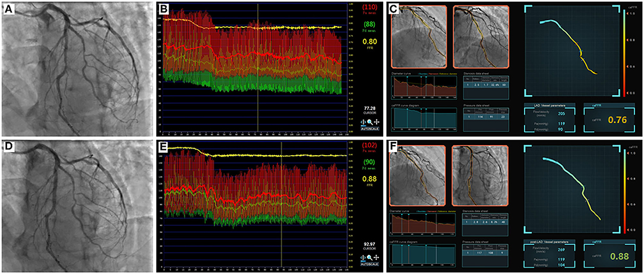
Task: Click the 0.8 marker on the color scale beside 0.76
Action: pos(632,40)
